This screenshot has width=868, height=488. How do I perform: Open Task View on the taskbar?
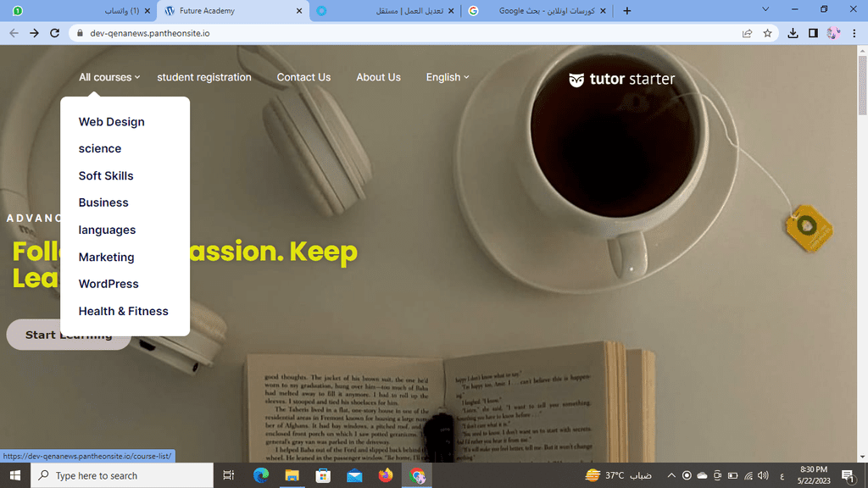point(228,475)
